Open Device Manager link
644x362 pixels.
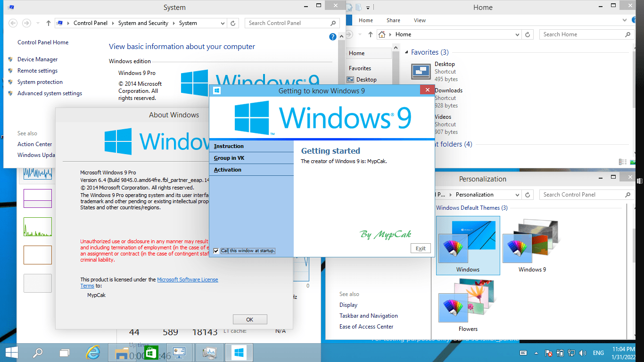pos(37,59)
